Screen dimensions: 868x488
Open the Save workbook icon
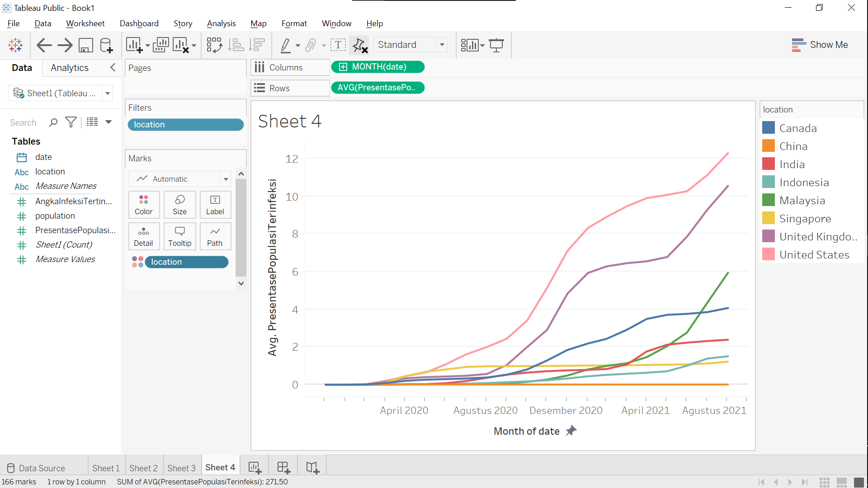[85, 45]
